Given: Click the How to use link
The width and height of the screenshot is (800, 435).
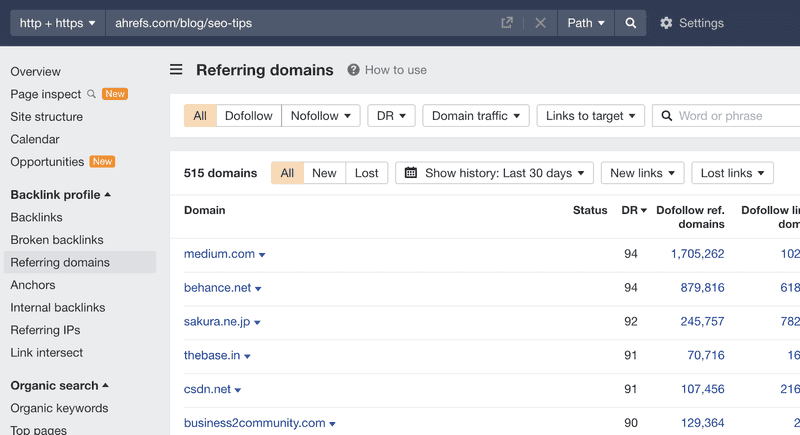Looking at the screenshot, I should pos(395,70).
